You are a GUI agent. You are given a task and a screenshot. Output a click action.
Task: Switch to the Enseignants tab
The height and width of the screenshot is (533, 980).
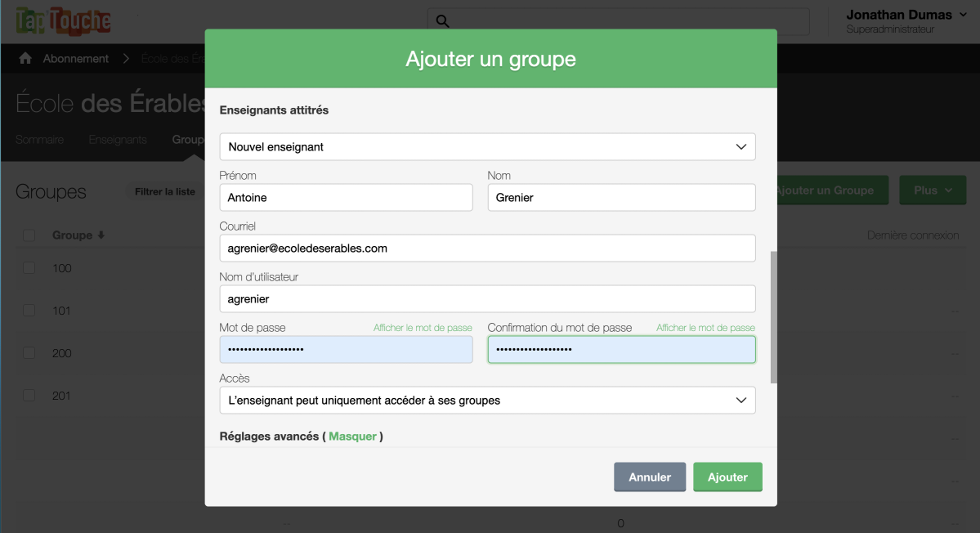pyautogui.click(x=118, y=140)
